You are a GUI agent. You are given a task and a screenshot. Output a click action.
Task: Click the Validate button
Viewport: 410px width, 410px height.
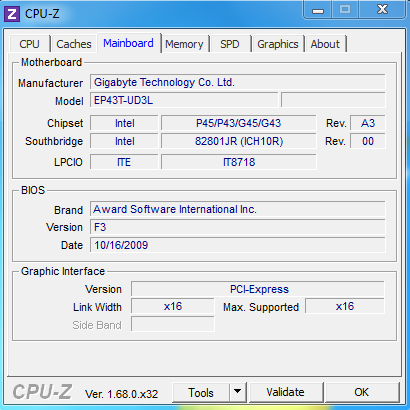[x=285, y=392]
